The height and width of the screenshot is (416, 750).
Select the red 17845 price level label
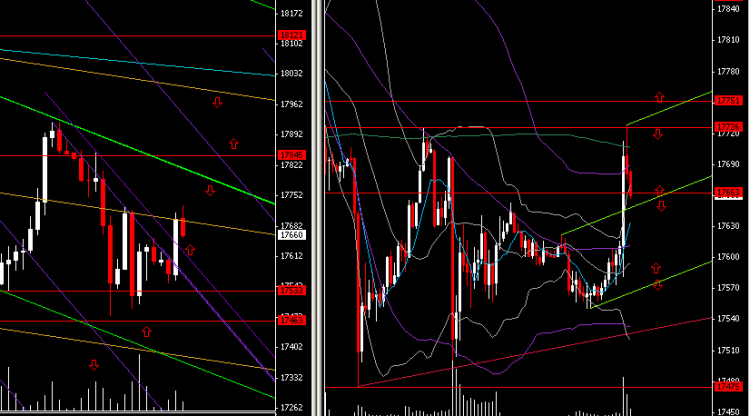point(291,155)
